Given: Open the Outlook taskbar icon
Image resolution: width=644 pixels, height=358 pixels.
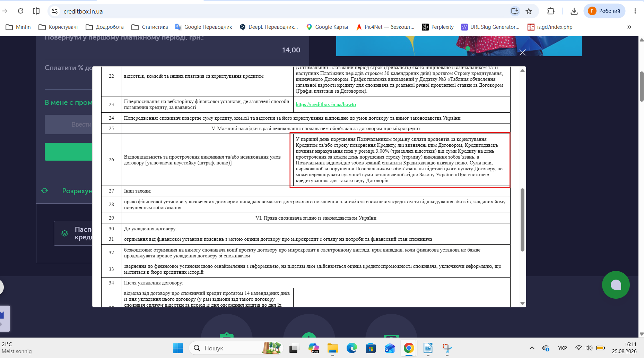Looking at the screenshot, I should pyautogui.click(x=390, y=348).
